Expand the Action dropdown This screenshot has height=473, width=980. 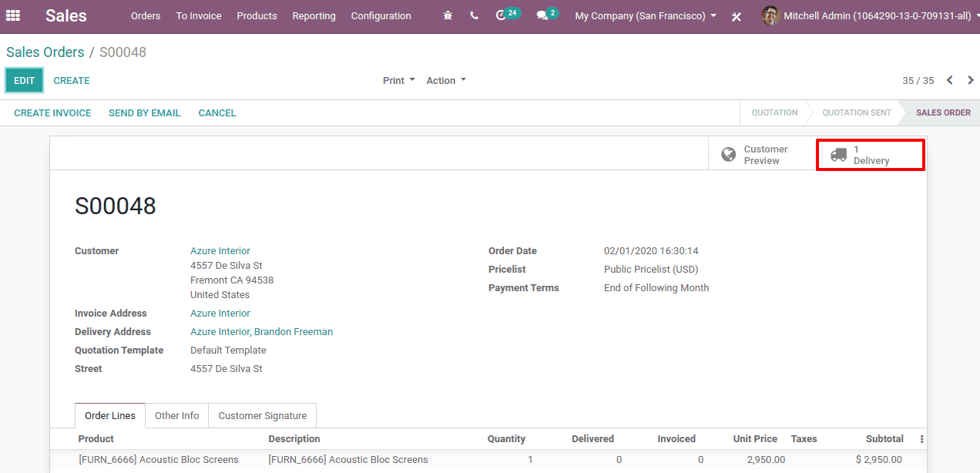(x=446, y=80)
